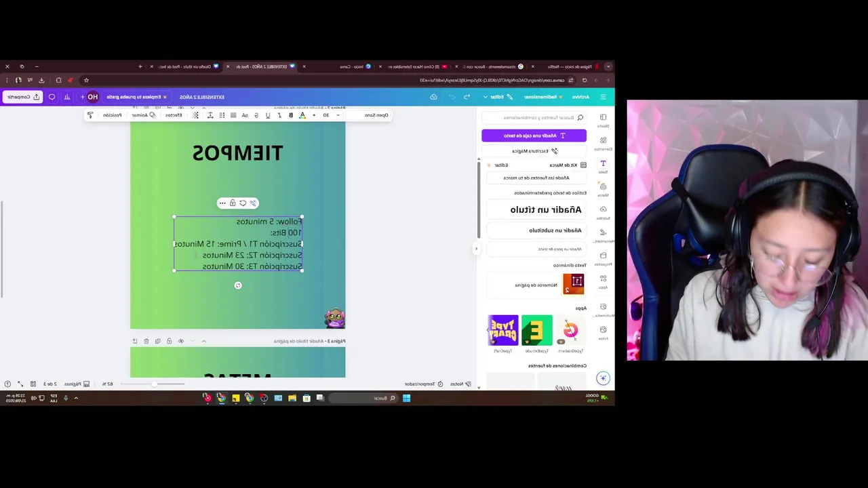868x488 pixels.
Task: Open the Redimensionar menu
Action: click(542, 97)
